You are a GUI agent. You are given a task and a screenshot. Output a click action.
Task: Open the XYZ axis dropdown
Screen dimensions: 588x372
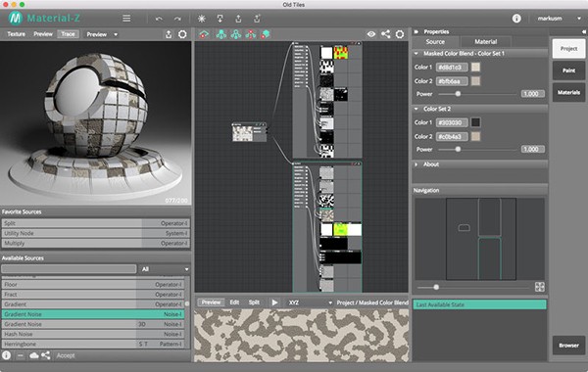(x=310, y=302)
